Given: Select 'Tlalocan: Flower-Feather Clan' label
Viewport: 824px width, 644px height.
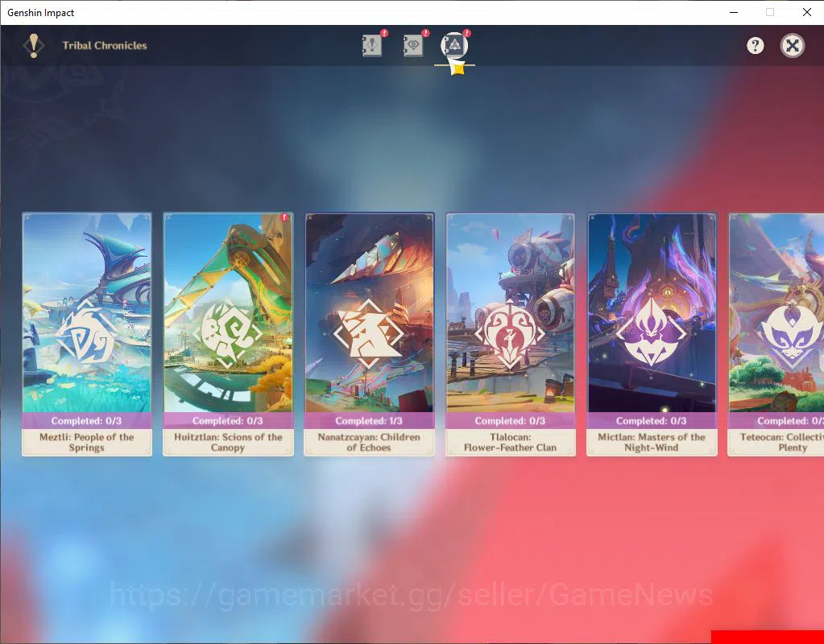Looking at the screenshot, I should point(511,442).
